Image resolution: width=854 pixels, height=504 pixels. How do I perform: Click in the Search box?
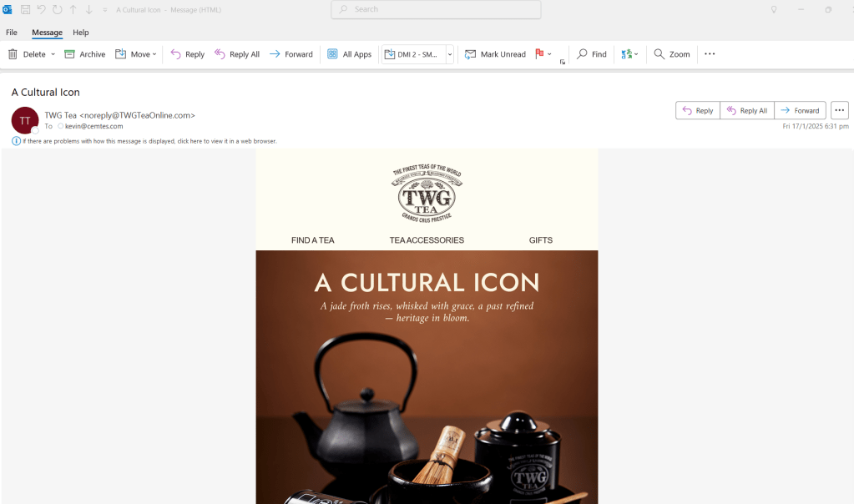(436, 9)
